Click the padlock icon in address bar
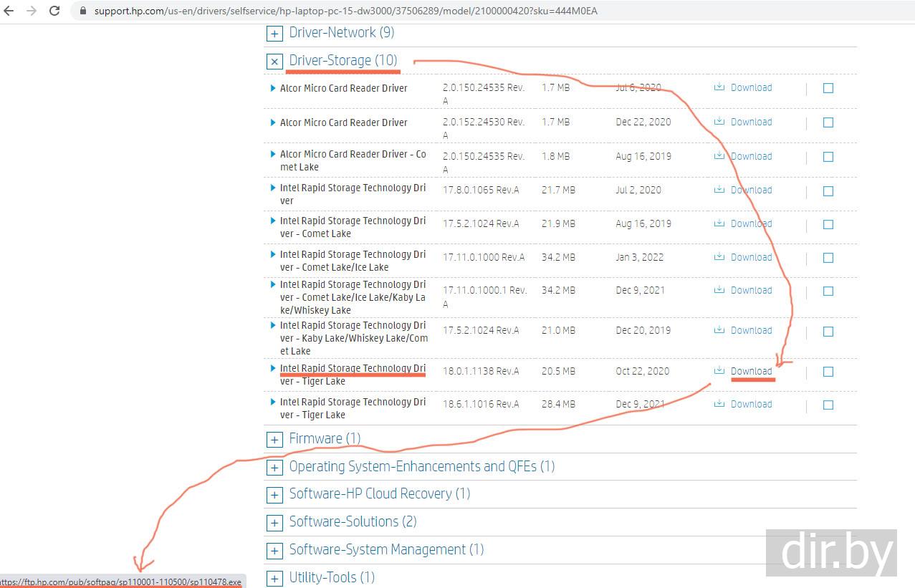The height and width of the screenshot is (588, 915). (x=82, y=11)
